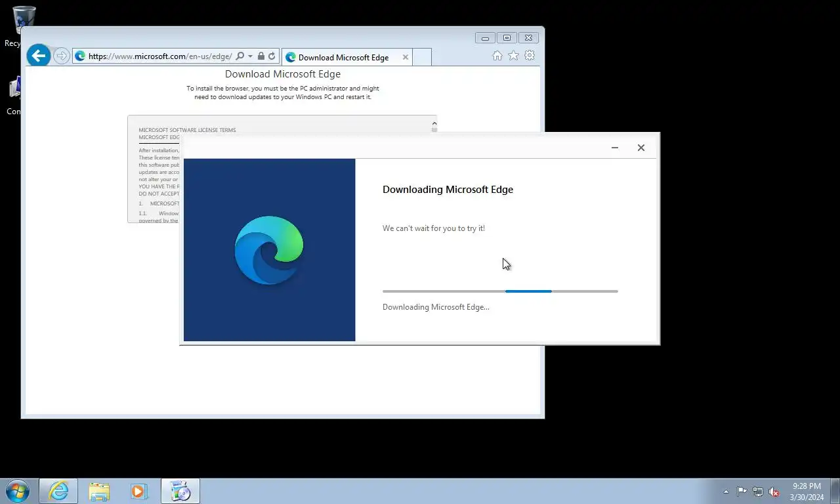Open IE Favorites star
The height and width of the screenshot is (504, 840).
pos(513,56)
